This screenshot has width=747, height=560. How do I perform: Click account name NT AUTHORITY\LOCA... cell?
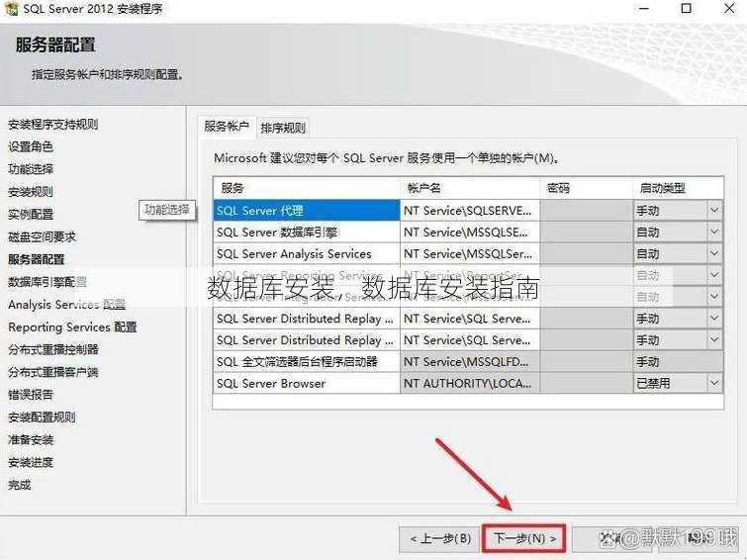coord(470,383)
